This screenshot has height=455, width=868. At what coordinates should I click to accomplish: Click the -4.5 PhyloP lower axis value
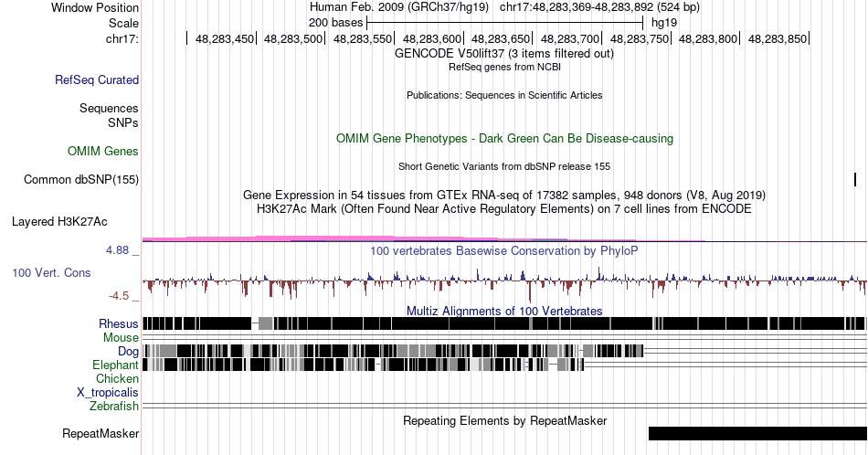point(119,296)
